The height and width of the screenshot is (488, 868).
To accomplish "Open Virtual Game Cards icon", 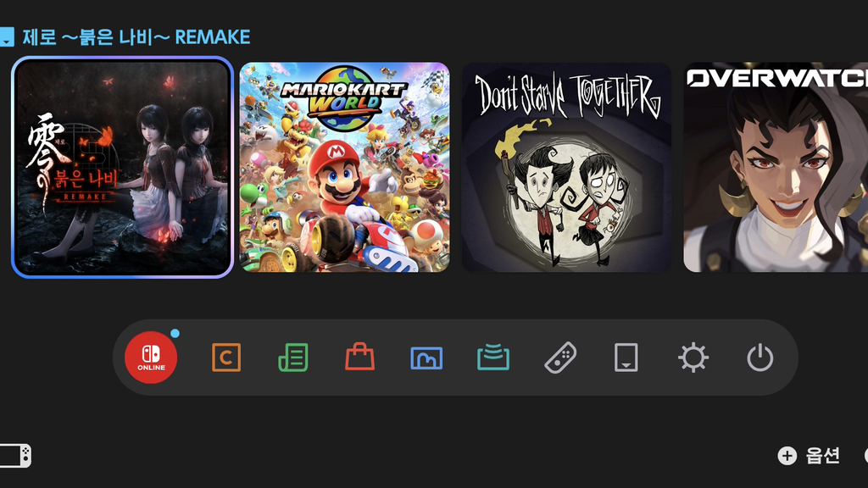I will 626,358.
